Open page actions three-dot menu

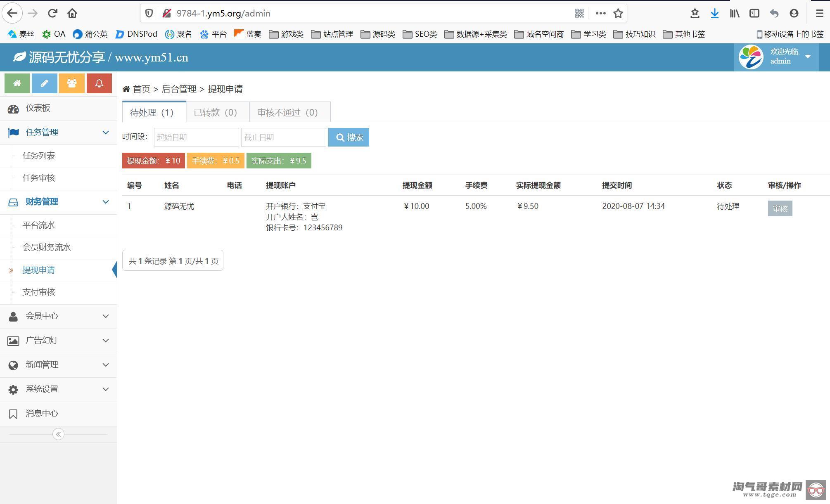pyautogui.click(x=600, y=13)
